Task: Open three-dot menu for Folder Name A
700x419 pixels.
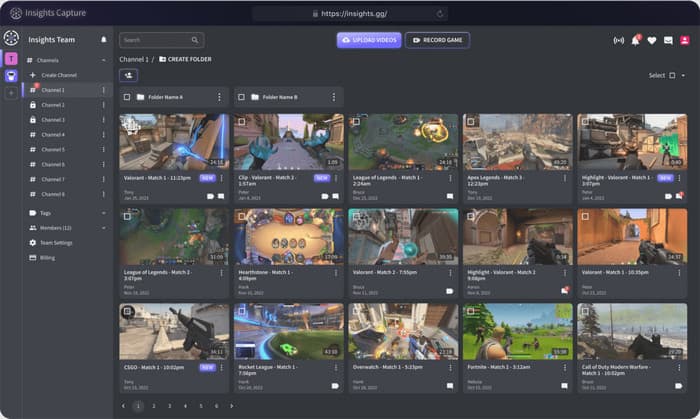Action: click(220, 97)
